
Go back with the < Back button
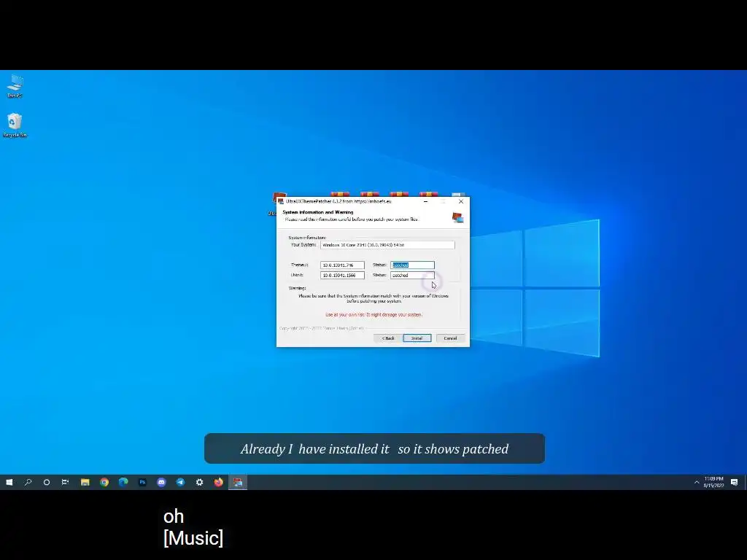pos(388,338)
